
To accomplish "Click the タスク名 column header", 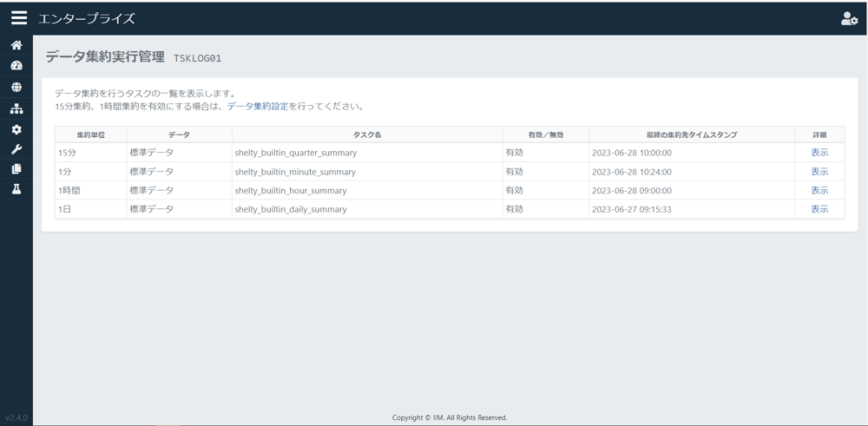I will (x=367, y=134).
